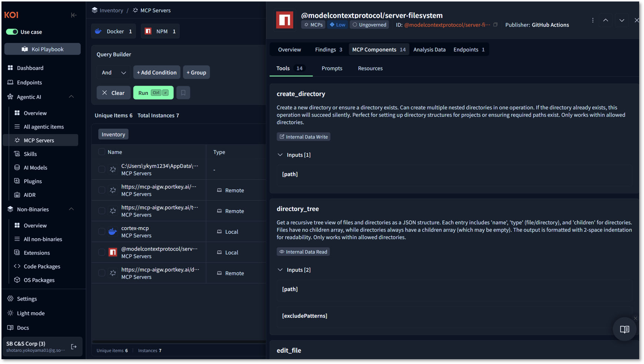Open the three-dot more options menu
644x364 pixels.
[592, 20]
